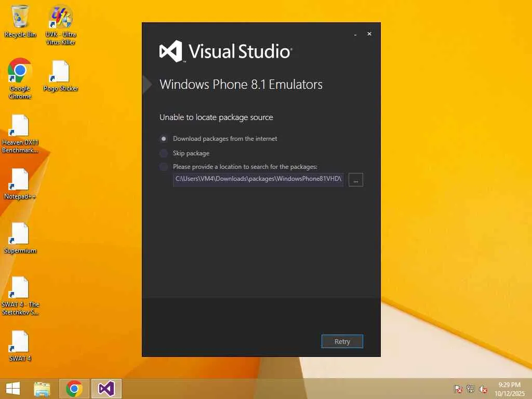532x399 pixels.
Task: Open File Explorer from the taskbar
Action: [42, 389]
